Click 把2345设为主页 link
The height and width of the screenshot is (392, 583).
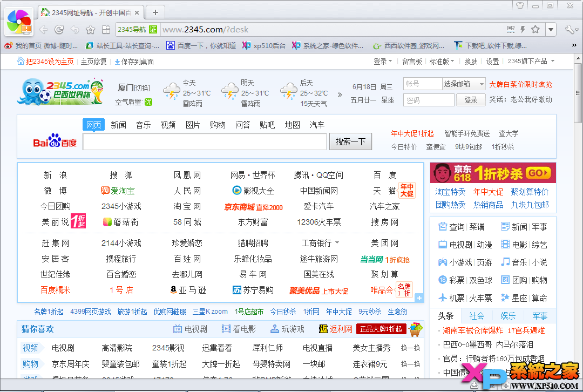[x=45, y=62]
